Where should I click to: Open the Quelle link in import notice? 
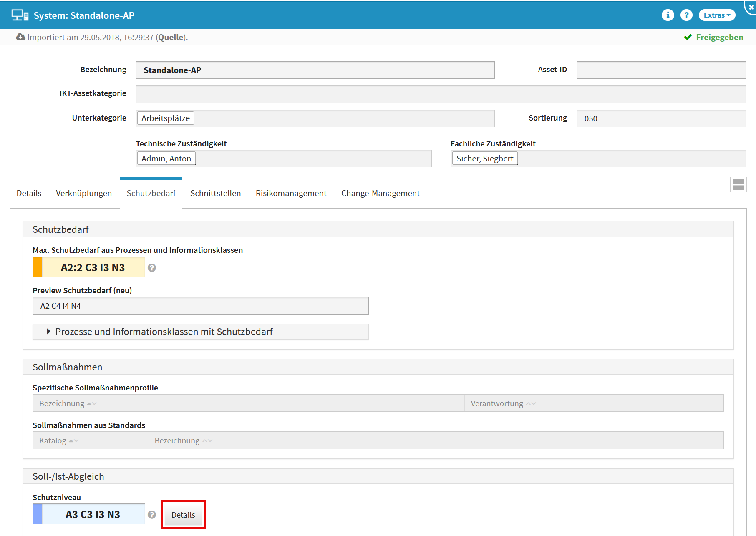click(x=171, y=37)
